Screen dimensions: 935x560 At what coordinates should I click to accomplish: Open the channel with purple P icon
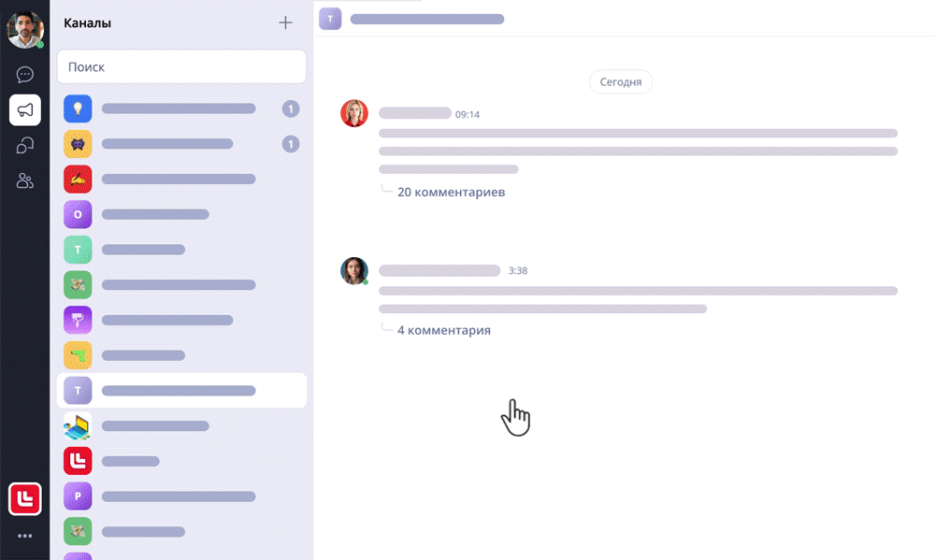(x=182, y=496)
